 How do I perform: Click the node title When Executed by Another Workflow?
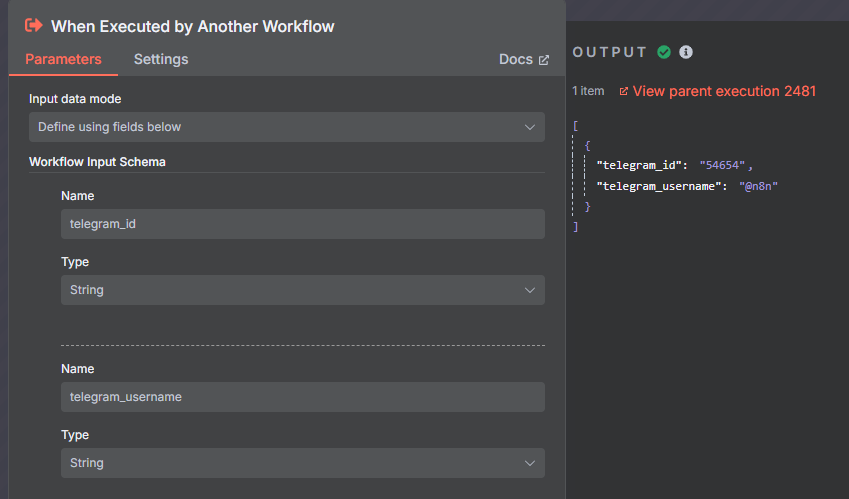pyautogui.click(x=193, y=27)
